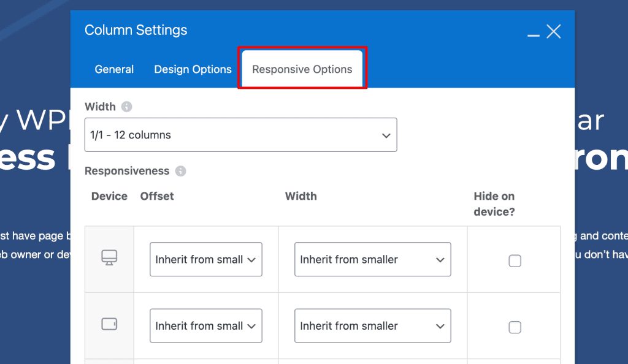Open the Design Options tab
Viewport: 628px width, 364px height.
tap(193, 69)
